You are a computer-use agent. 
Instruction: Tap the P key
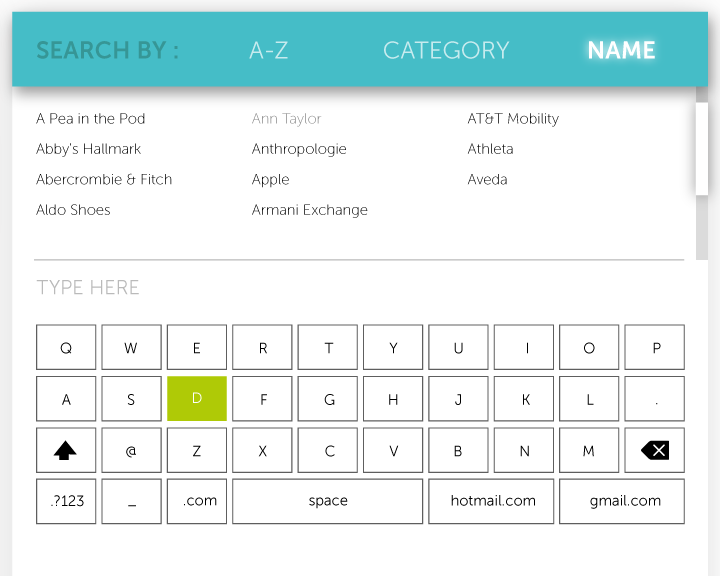pyautogui.click(x=654, y=347)
